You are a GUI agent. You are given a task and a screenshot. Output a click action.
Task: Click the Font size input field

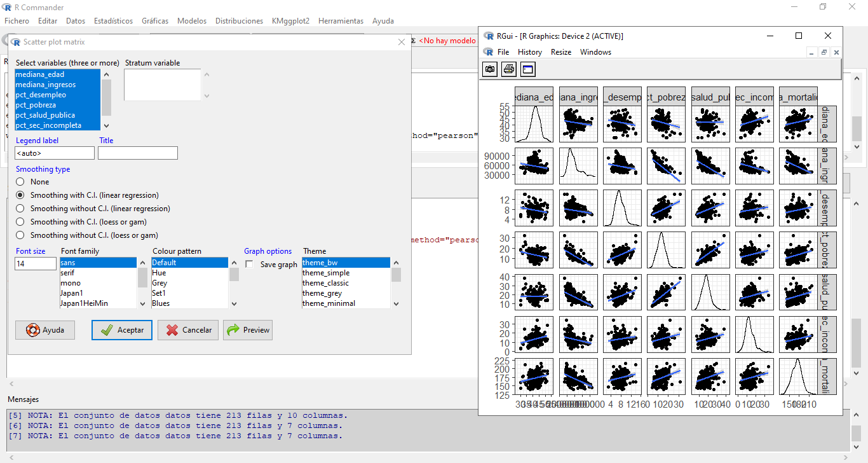36,263
